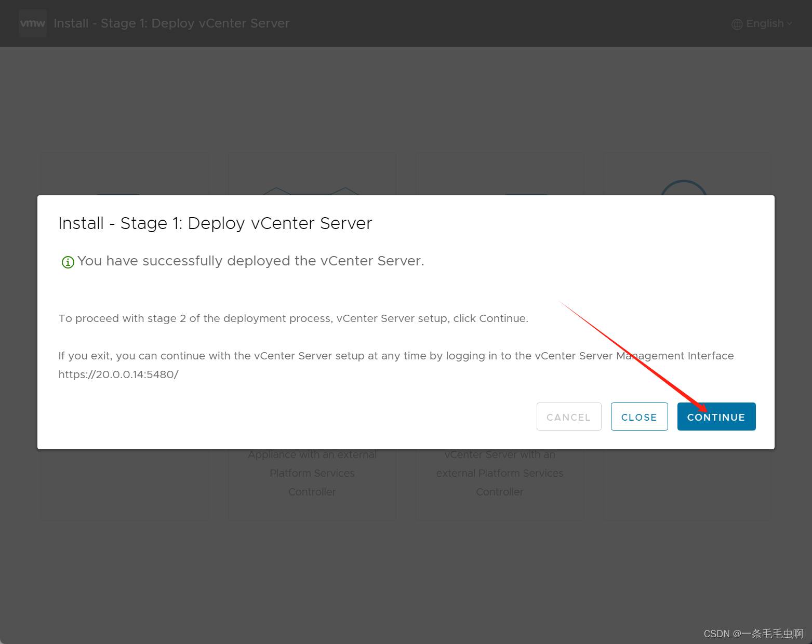Open the English language dropdown

tap(764, 23)
